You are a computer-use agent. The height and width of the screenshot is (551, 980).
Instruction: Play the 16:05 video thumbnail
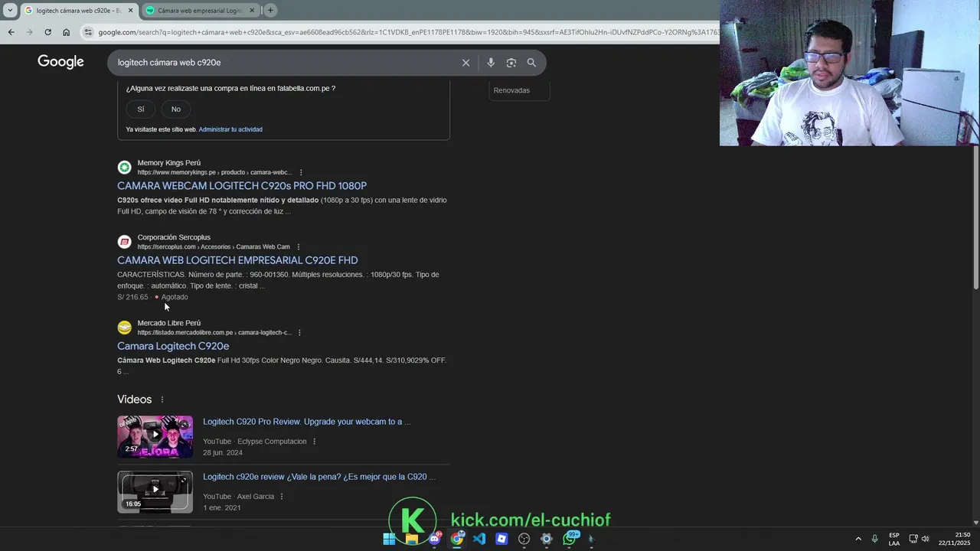point(155,491)
